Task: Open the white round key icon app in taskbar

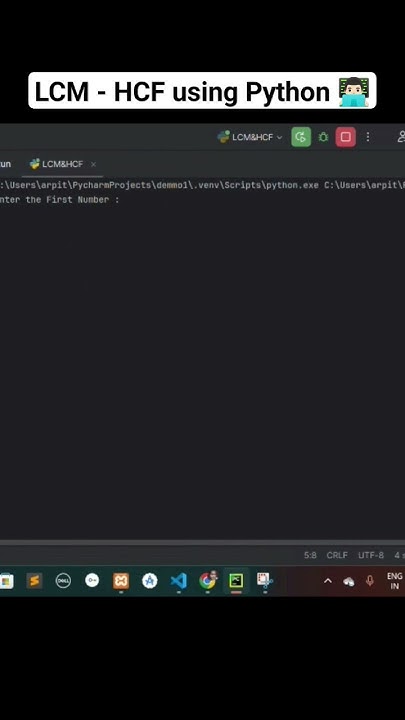Action: (92, 580)
